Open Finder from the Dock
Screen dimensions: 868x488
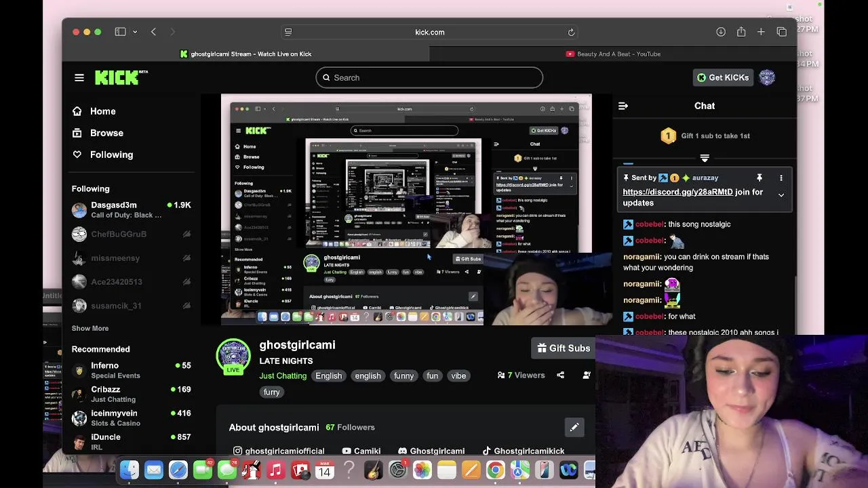click(130, 470)
